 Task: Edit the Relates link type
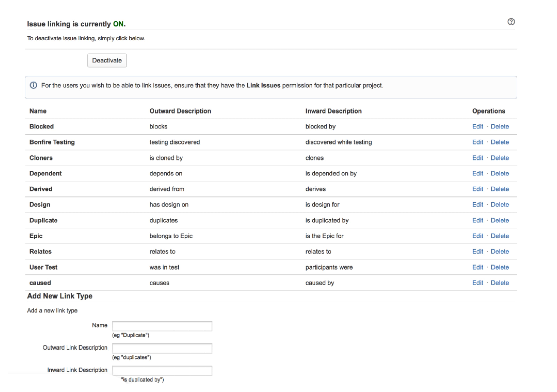point(477,251)
